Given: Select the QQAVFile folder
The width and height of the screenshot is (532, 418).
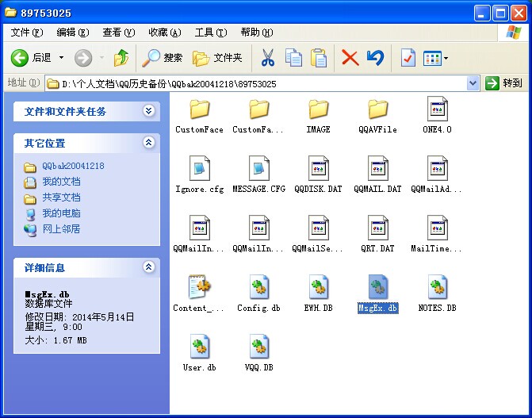Looking at the screenshot, I should click(x=377, y=116).
